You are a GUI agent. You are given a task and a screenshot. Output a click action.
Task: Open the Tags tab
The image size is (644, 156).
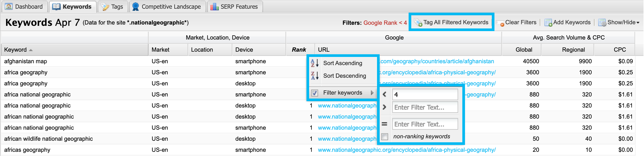(113, 7)
